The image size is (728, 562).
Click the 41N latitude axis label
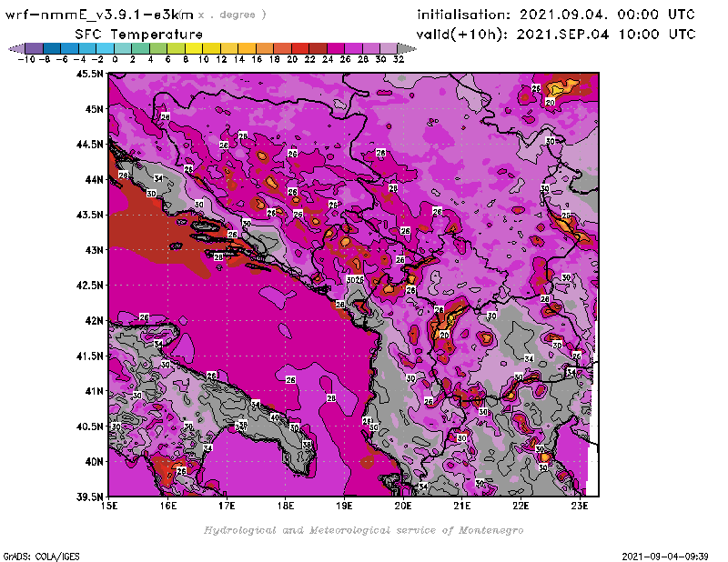click(x=95, y=391)
